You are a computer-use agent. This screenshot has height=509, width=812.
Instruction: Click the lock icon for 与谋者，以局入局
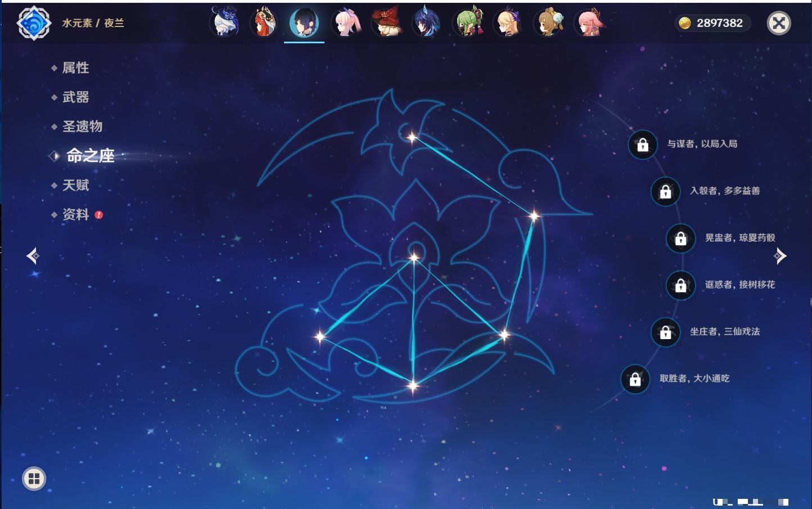[643, 145]
